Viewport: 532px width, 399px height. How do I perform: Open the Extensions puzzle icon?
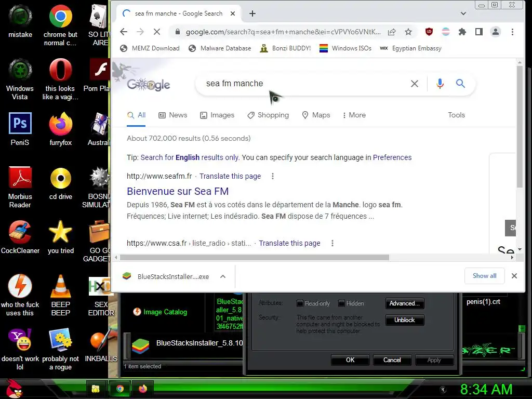pyautogui.click(x=462, y=32)
